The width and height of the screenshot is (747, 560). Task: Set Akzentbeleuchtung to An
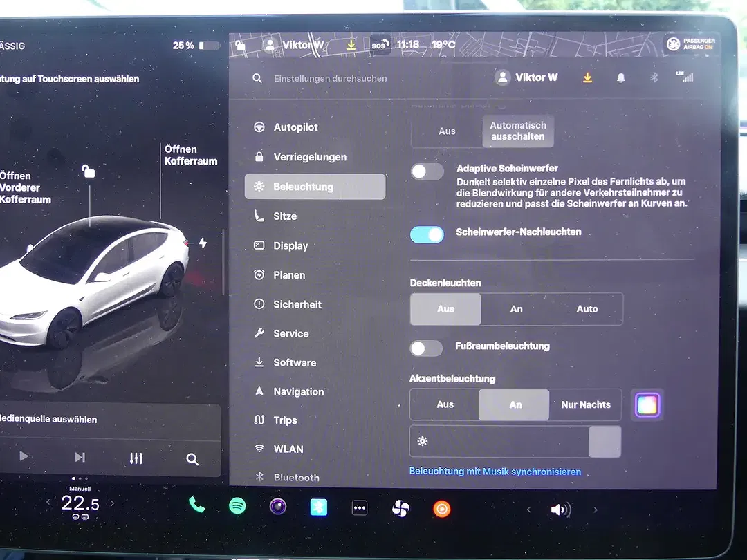(515, 404)
